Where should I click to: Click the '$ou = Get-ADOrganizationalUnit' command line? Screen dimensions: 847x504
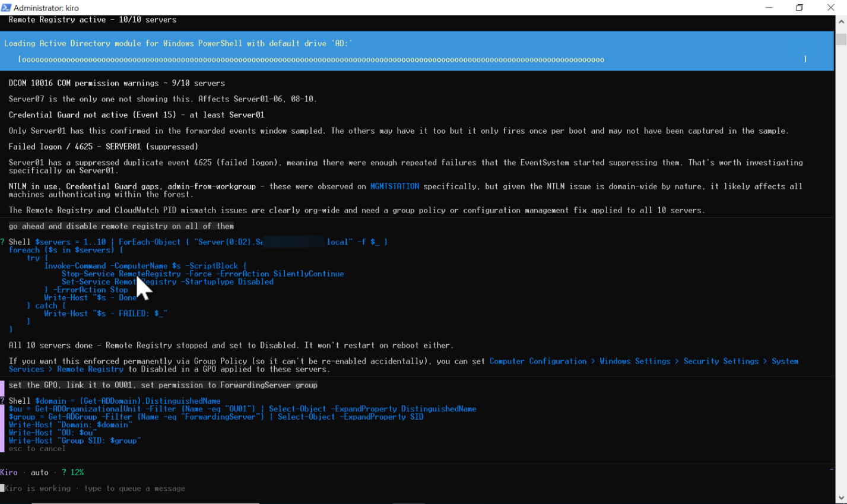[242, 409]
